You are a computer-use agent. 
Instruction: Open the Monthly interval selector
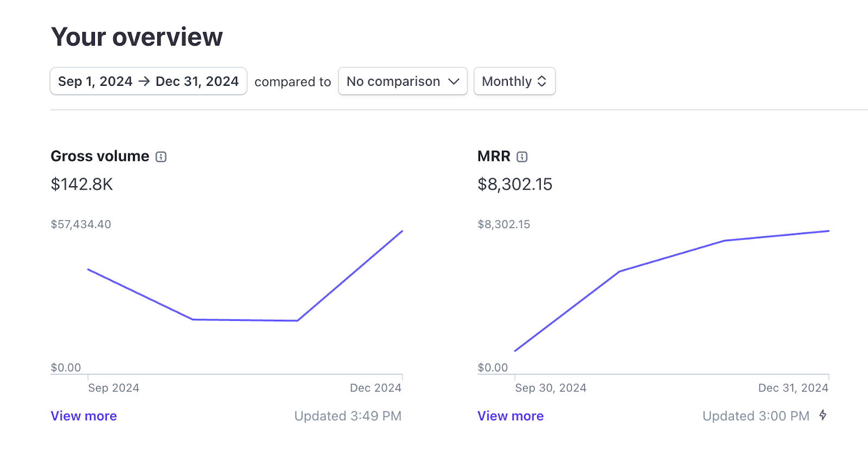[514, 81]
